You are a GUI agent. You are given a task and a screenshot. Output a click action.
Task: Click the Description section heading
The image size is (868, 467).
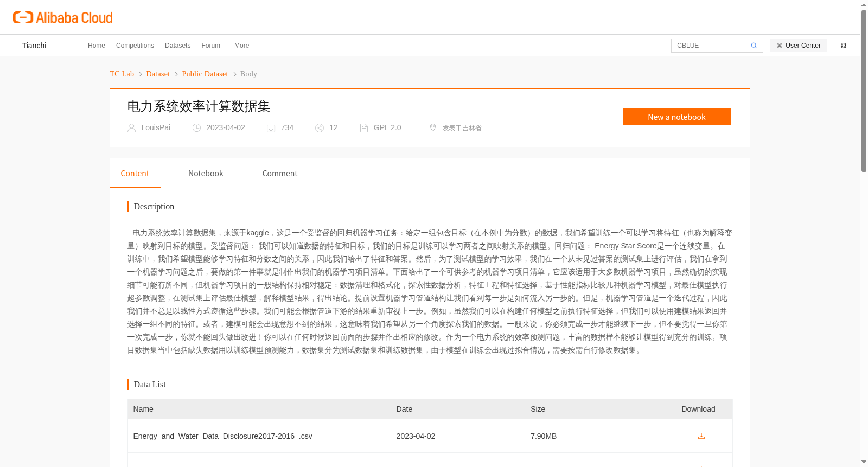pyautogui.click(x=154, y=207)
